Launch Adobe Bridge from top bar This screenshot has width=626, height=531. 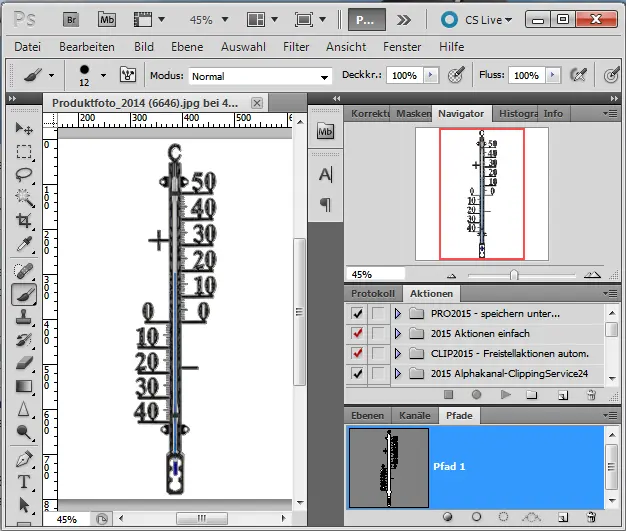click(71, 19)
